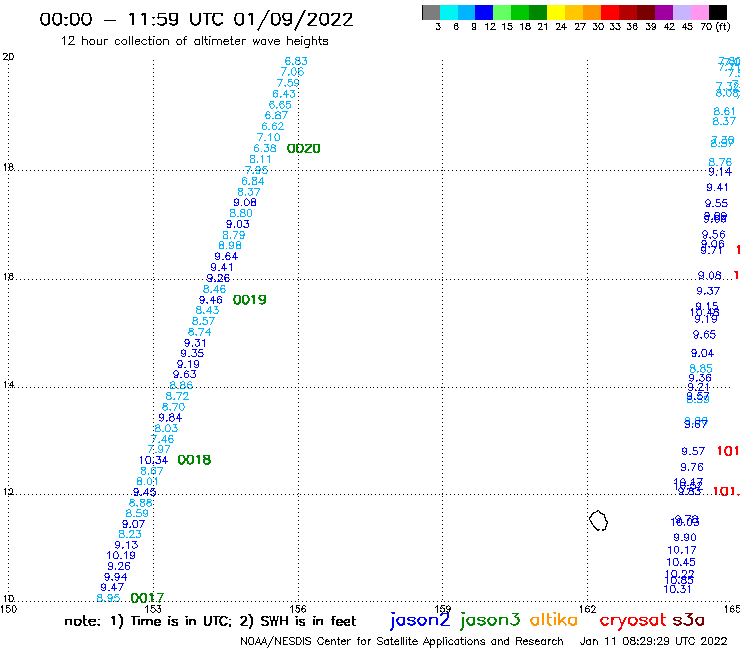
Task: Click the 0020 time marker
Action: 303,149
